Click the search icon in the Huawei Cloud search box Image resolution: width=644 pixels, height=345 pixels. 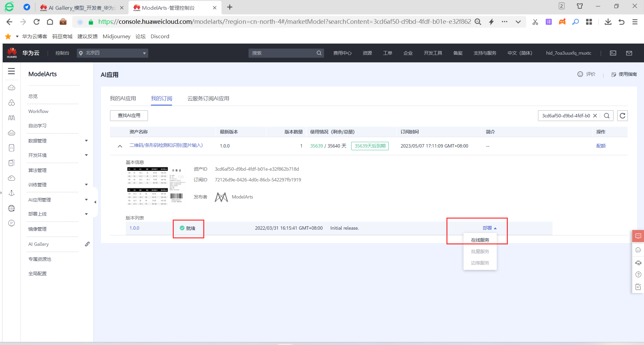[319, 53]
